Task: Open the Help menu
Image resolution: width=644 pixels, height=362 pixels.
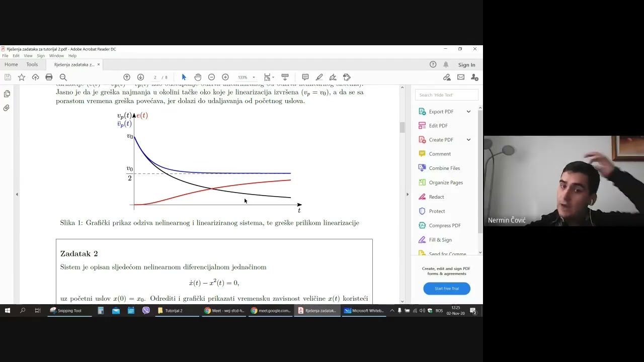Action: 72,56
